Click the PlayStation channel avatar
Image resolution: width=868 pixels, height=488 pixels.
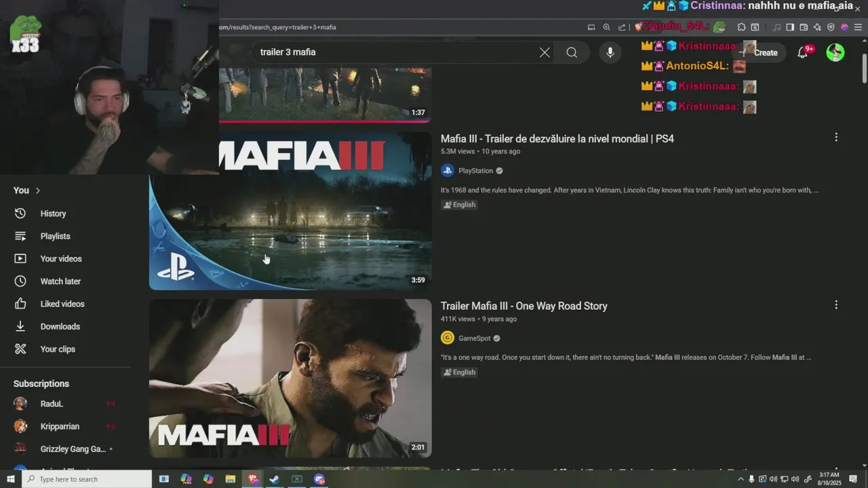pos(448,171)
